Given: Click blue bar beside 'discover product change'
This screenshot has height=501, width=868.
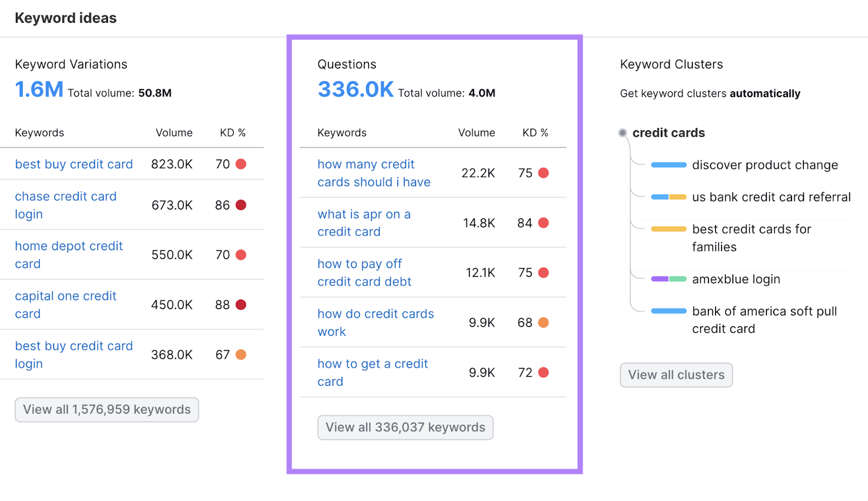Looking at the screenshot, I should [x=669, y=165].
